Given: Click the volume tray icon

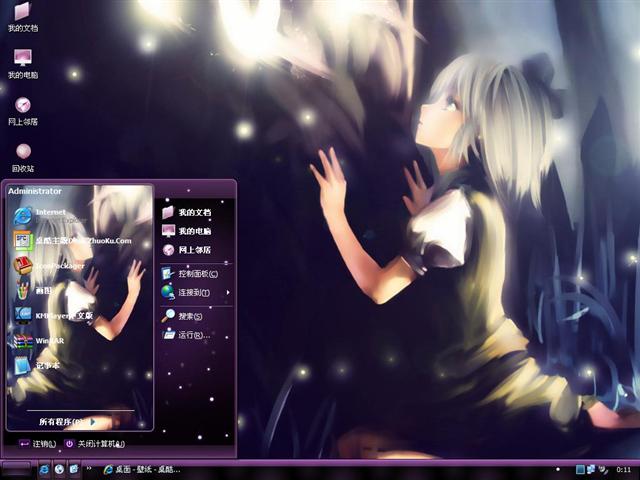Looking at the screenshot, I should click(602, 470).
